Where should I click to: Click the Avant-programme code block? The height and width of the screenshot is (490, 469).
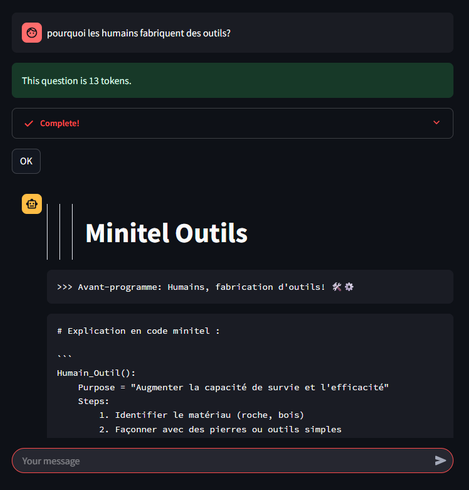coord(250,287)
